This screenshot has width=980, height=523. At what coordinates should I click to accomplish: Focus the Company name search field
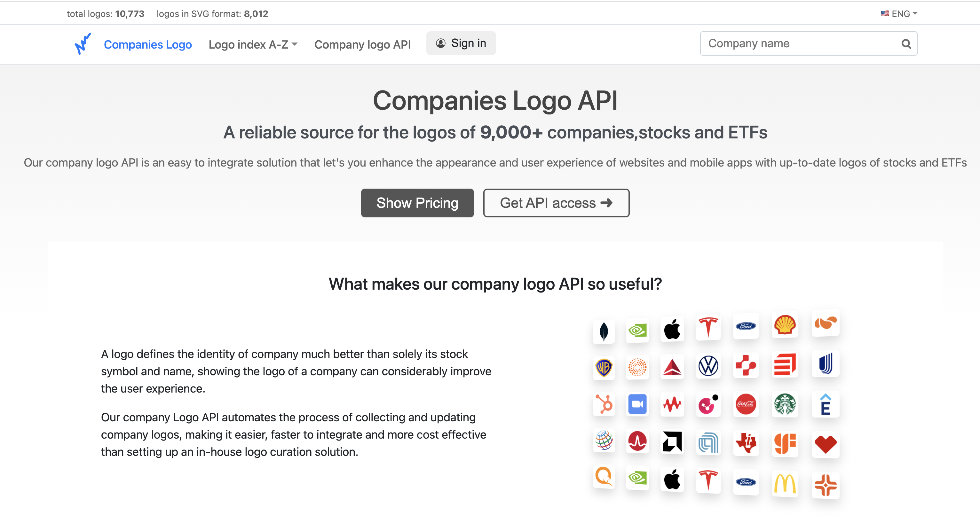(x=809, y=44)
